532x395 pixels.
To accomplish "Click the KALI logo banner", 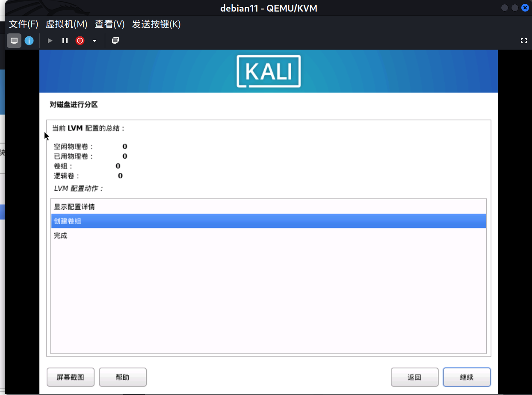I will click(x=269, y=71).
